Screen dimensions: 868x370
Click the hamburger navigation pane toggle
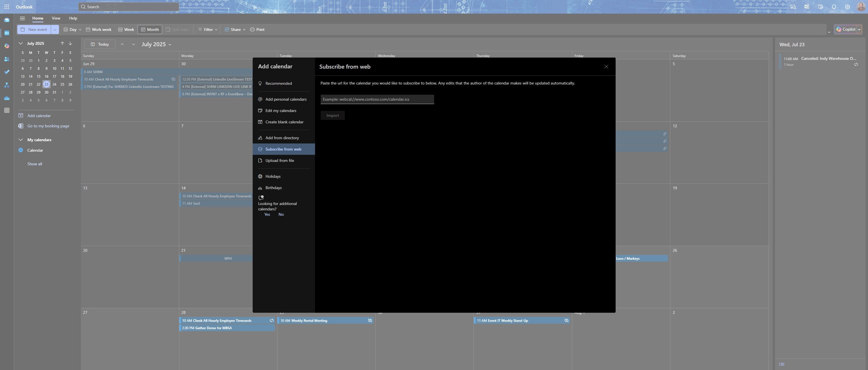coord(22,18)
